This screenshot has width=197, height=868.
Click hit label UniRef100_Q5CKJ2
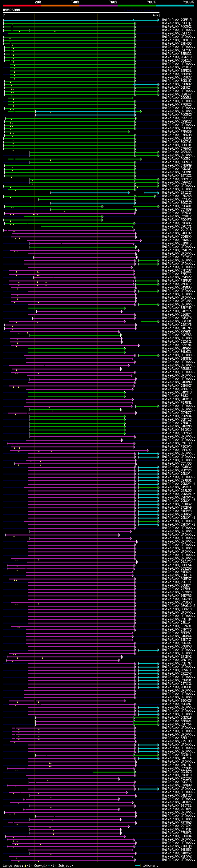click(x=177, y=284)
